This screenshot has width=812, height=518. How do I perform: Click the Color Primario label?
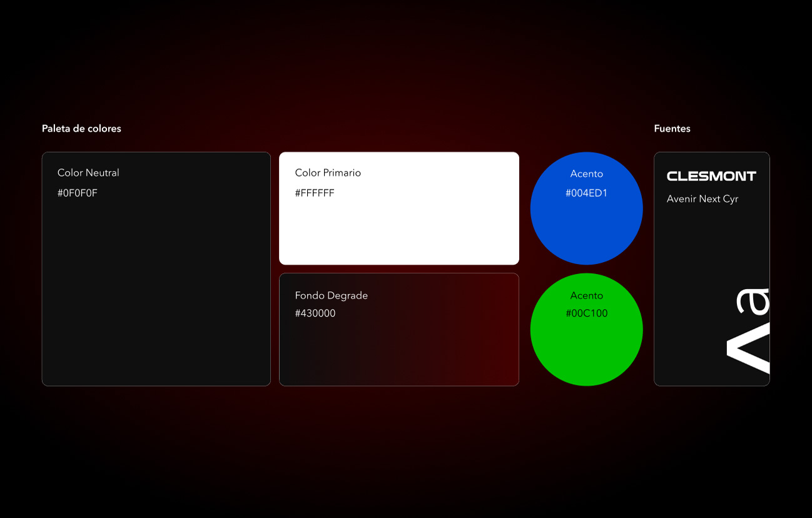pyautogui.click(x=328, y=173)
